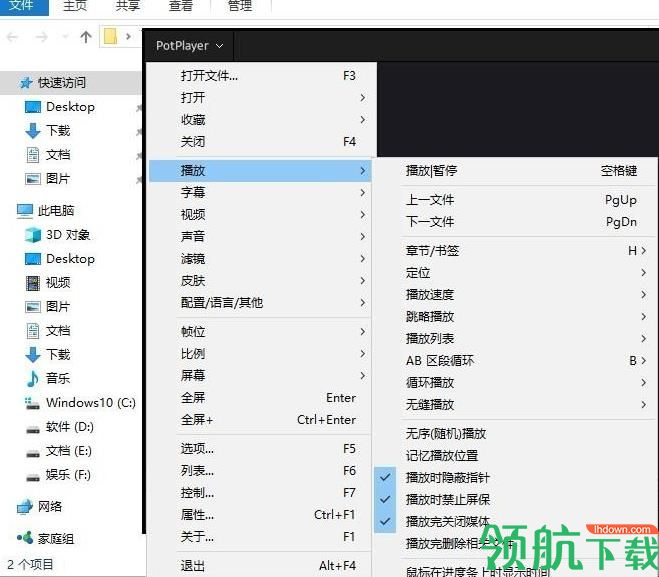Click the 下载 arrow icon under 此电脑
This screenshot has width=659, height=577.
[33, 355]
